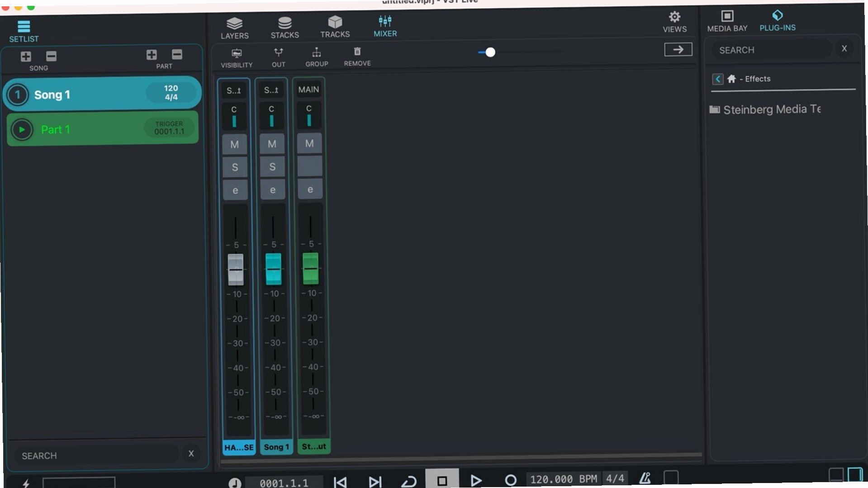The height and width of the screenshot is (488, 868).
Task: Click the position display 0001.1.1
Action: click(x=284, y=483)
